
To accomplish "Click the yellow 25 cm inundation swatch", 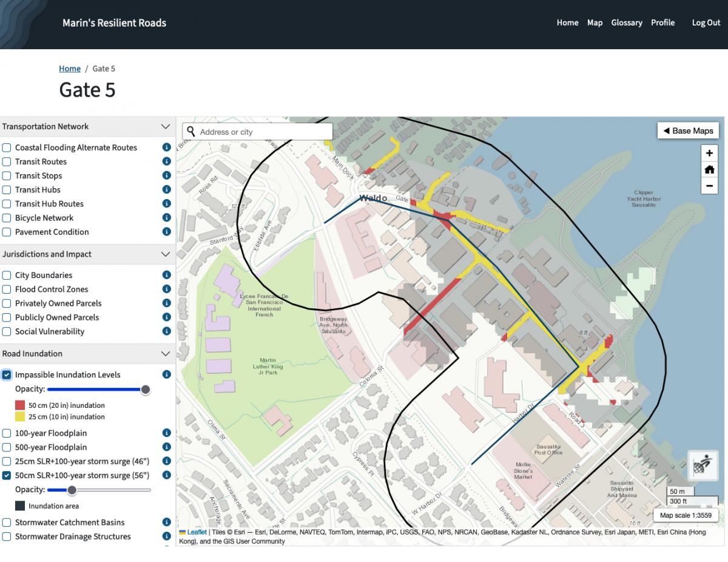I will click(x=20, y=417).
